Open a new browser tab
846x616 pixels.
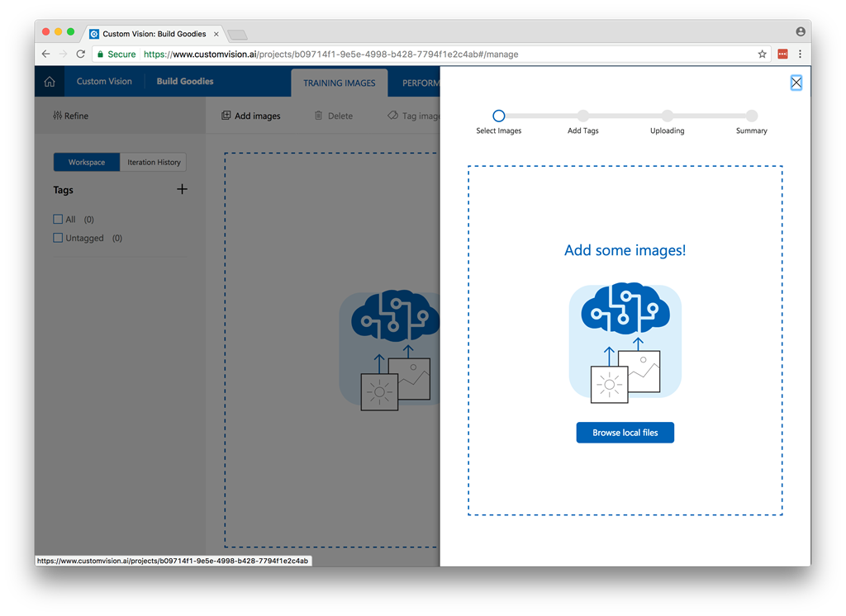pyautogui.click(x=237, y=35)
